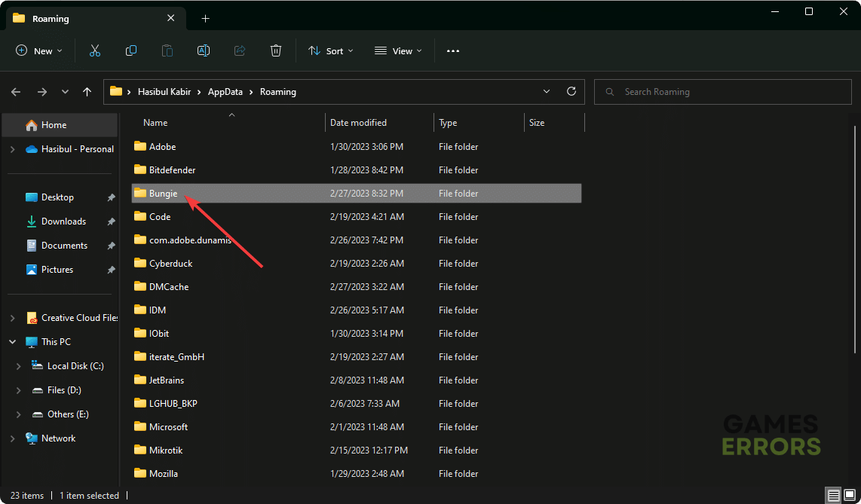Image resolution: width=861 pixels, height=504 pixels.
Task: Switch to details view in status bar
Action: pos(833,495)
